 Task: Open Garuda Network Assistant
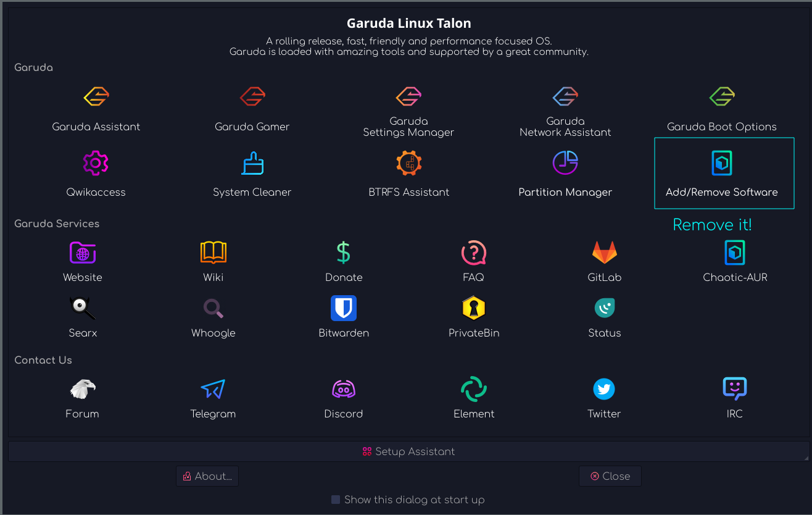coord(565,97)
